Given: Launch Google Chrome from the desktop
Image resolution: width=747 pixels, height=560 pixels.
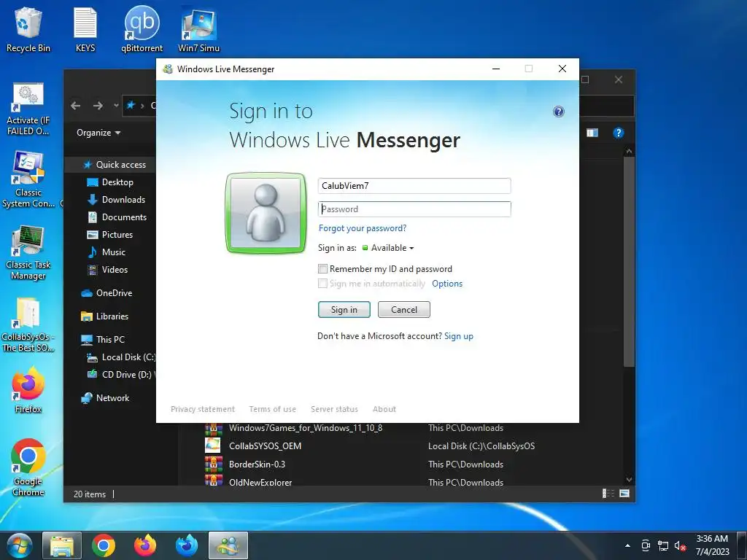Looking at the screenshot, I should (28, 467).
